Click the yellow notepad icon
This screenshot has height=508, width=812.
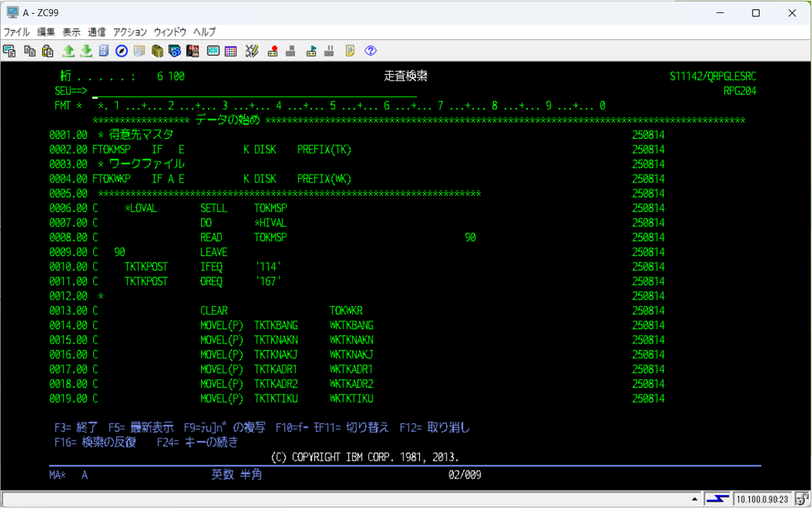(x=350, y=51)
